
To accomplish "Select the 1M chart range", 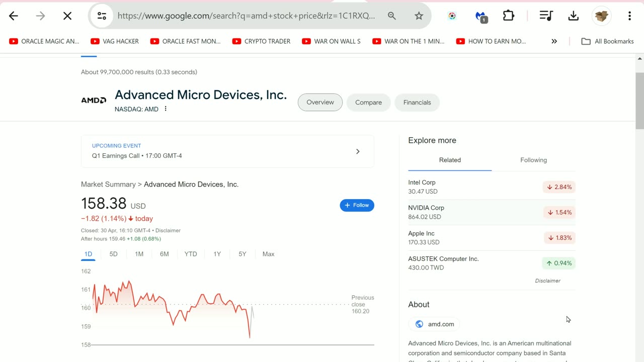I will tap(139, 254).
